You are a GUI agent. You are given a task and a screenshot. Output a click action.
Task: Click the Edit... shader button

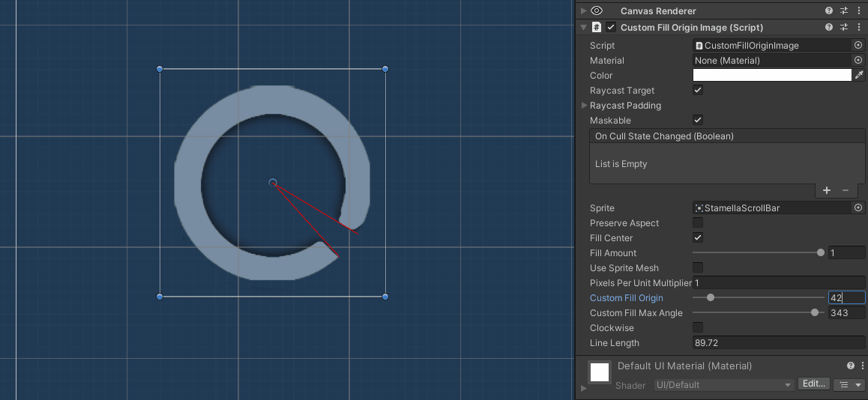814,384
